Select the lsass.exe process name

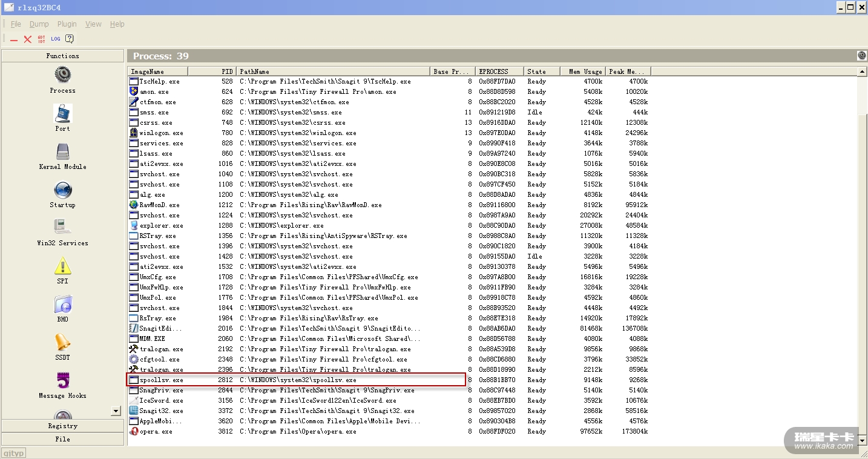tap(156, 153)
